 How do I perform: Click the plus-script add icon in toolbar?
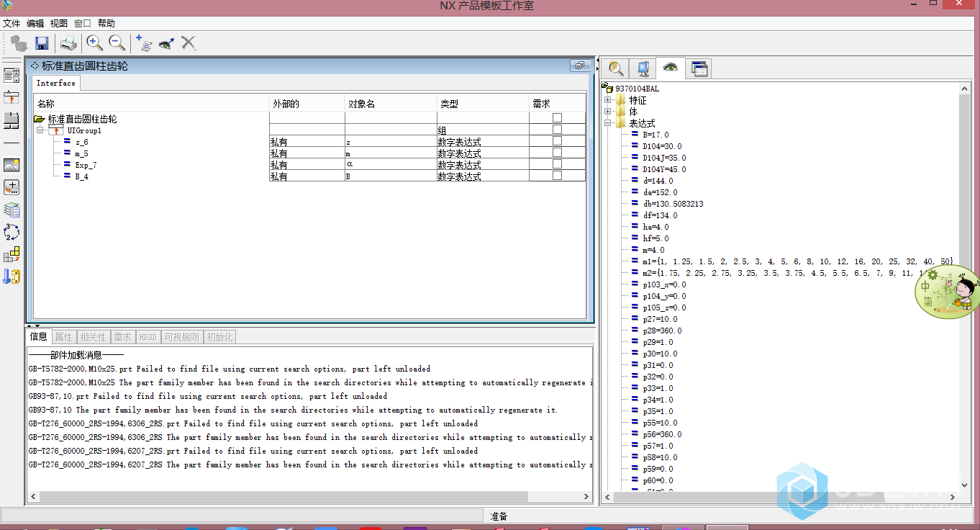(144, 43)
